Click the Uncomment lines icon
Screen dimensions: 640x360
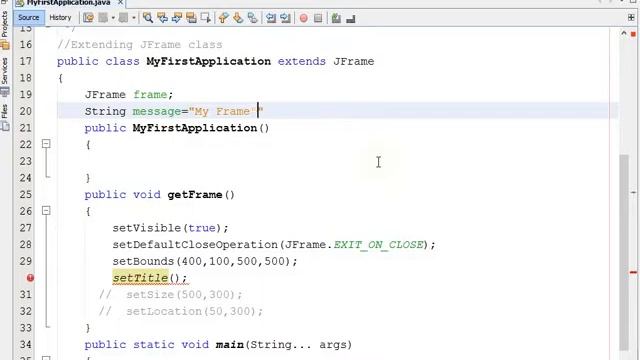click(x=351, y=18)
